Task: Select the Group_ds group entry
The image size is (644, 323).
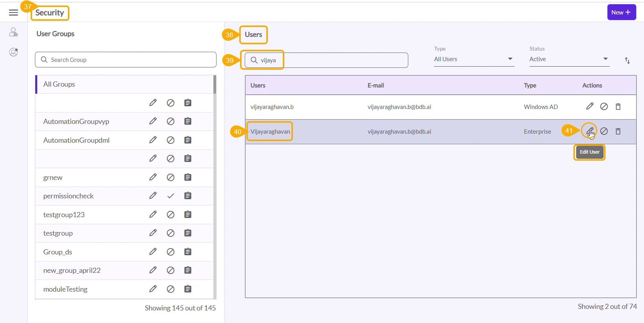Action: (58, 252)
